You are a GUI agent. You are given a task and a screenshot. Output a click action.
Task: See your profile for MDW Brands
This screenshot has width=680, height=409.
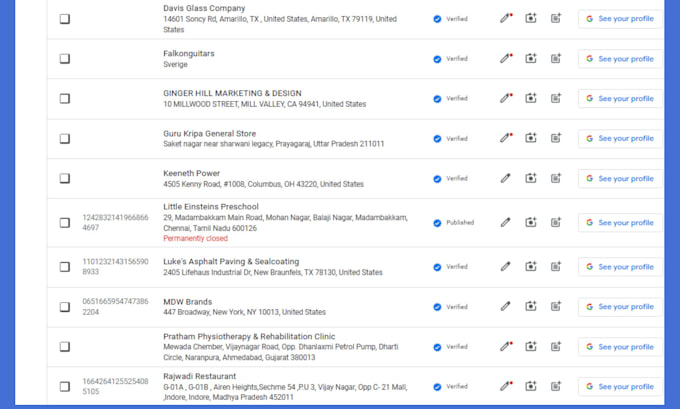pyautogui.click(x=620, y=307)
